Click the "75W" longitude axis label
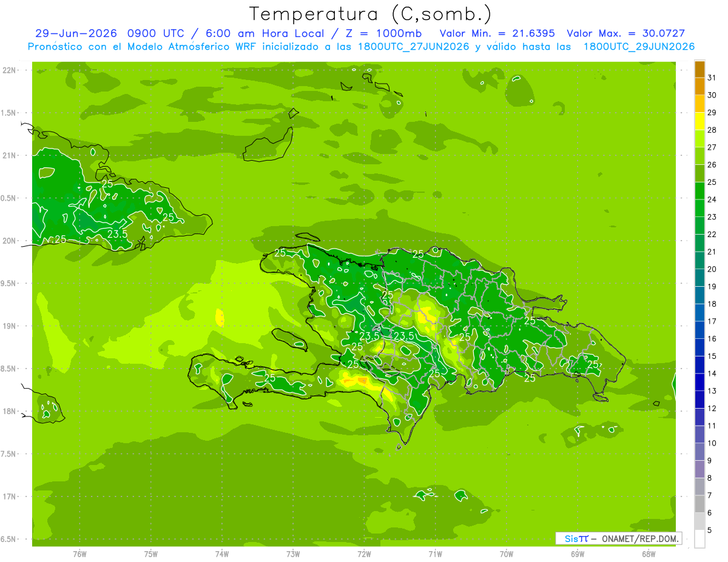This screenshot has width=728, height=562. tap(151, 554)
